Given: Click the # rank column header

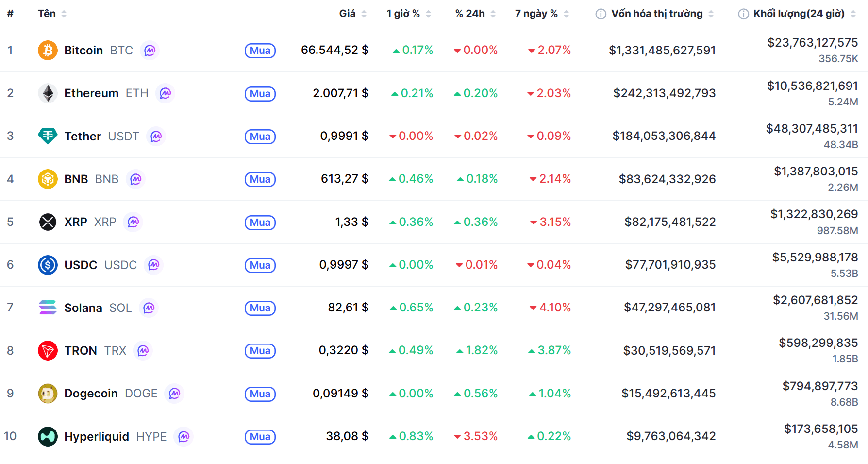Looking at the screenshot, I should click(x=10, y=14).
